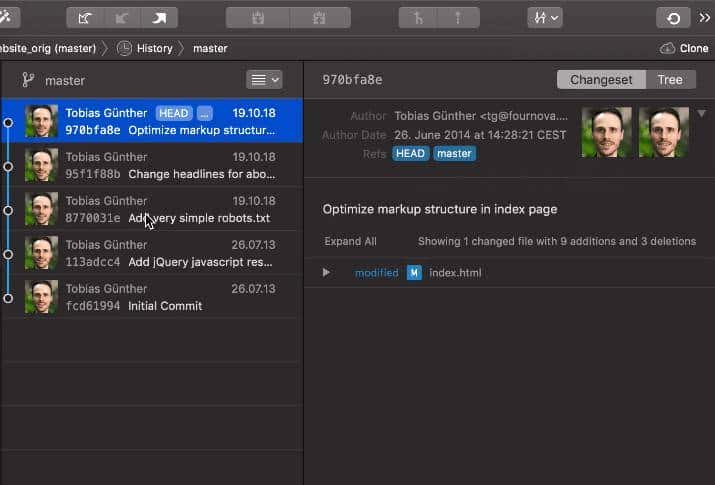Click the commit title Optimize markup structure in index page
This screenshot has width=715, height=485.
tap(440, 209)
